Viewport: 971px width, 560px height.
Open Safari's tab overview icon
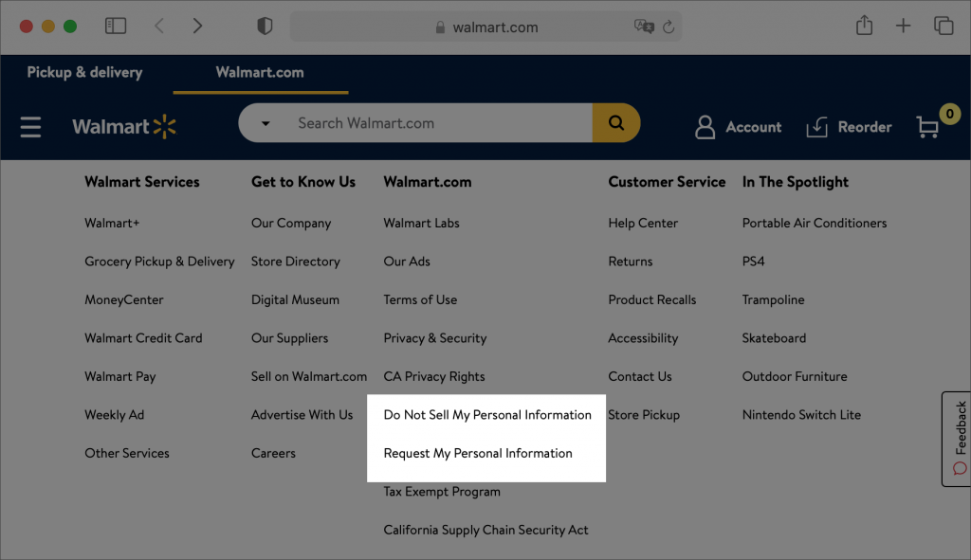[944, 27]
